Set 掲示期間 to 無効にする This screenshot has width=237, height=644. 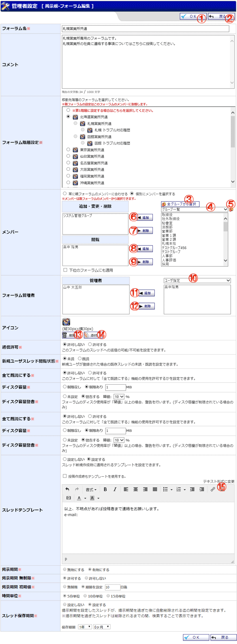click(64, 570)
